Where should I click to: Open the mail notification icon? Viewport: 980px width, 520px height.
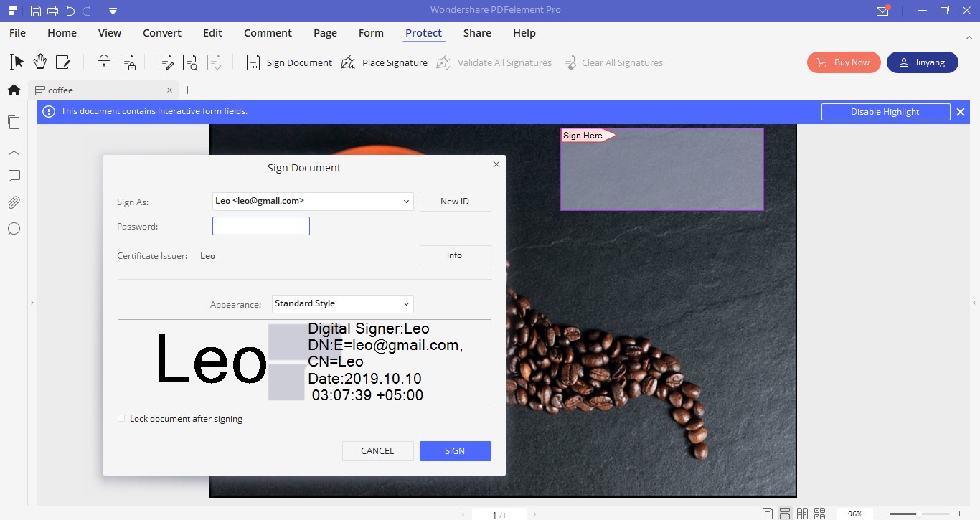[882, 11]
